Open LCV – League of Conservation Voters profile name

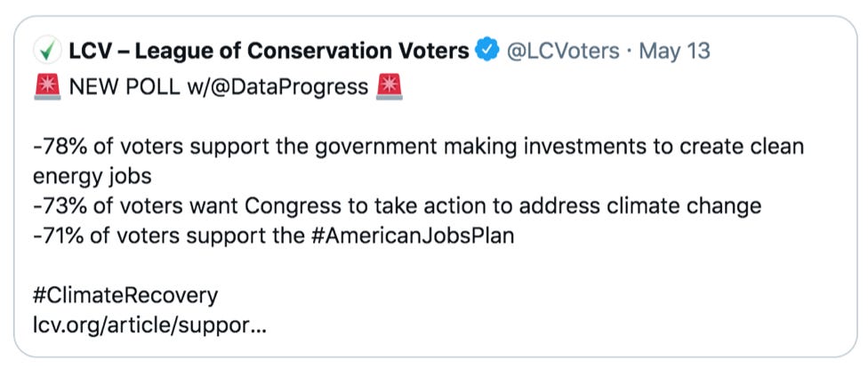[269, 51]
